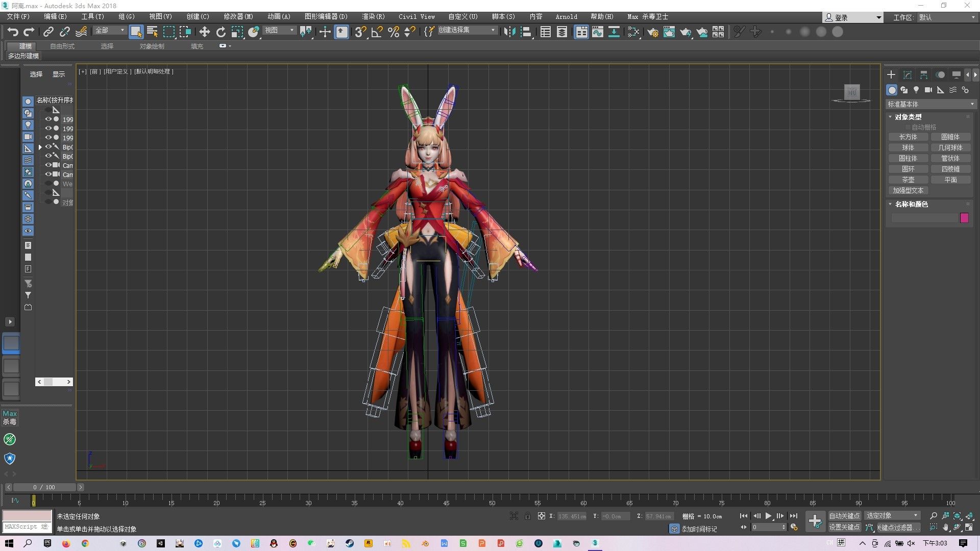
Task: Select the Rotate tool
Action: point(220,32)
